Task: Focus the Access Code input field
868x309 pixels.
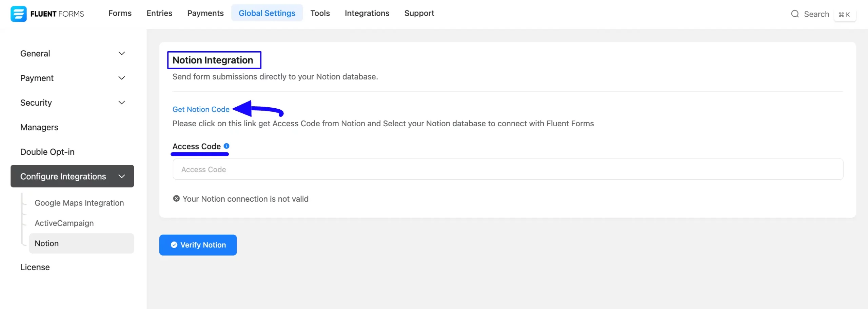Action: 508,169
